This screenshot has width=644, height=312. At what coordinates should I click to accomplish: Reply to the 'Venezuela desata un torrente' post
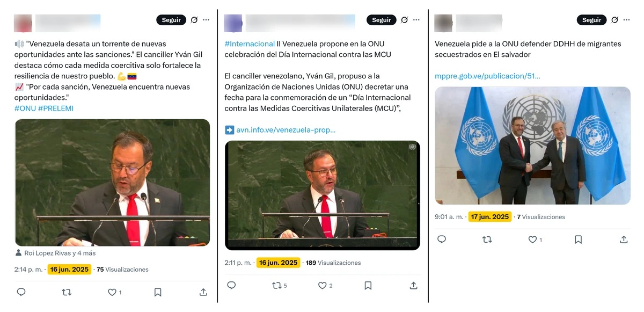[21, 292]
